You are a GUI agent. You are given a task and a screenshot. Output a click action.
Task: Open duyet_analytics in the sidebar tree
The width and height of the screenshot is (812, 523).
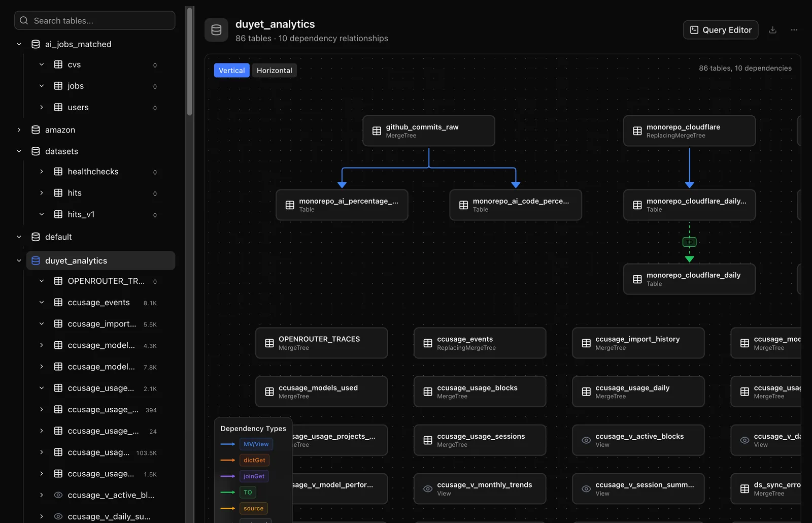100,260
